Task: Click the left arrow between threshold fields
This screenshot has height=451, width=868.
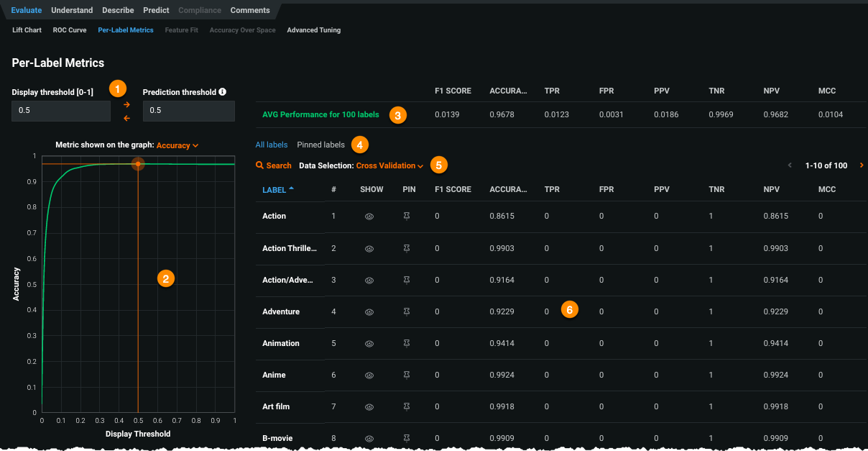Action: (x=126, y=118)
